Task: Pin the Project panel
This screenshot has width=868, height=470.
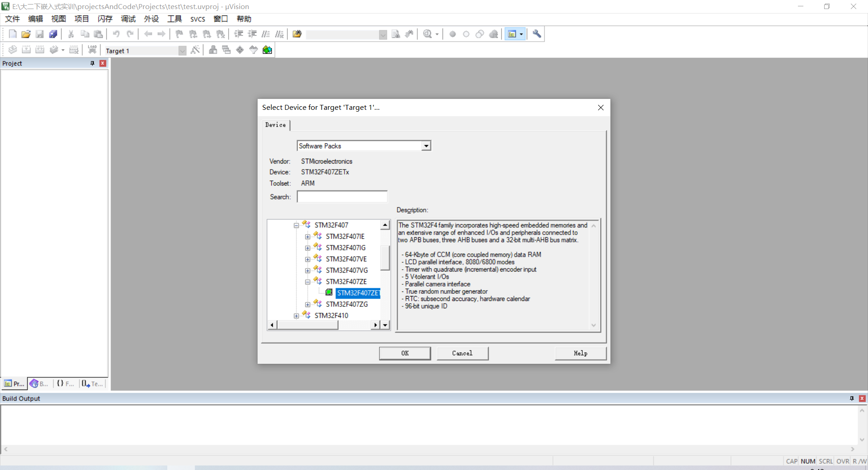Action: pyautogui.click(x=92, y=63)
